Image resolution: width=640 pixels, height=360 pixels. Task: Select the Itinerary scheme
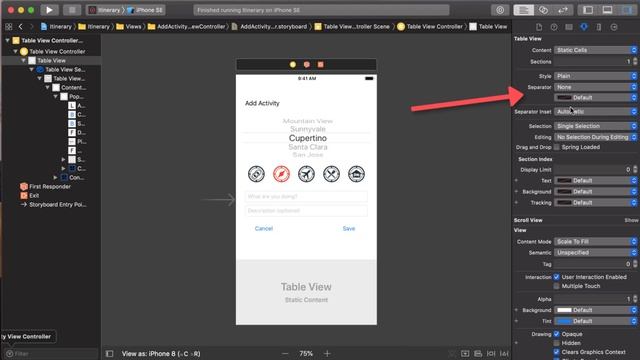tap(105, 10)
